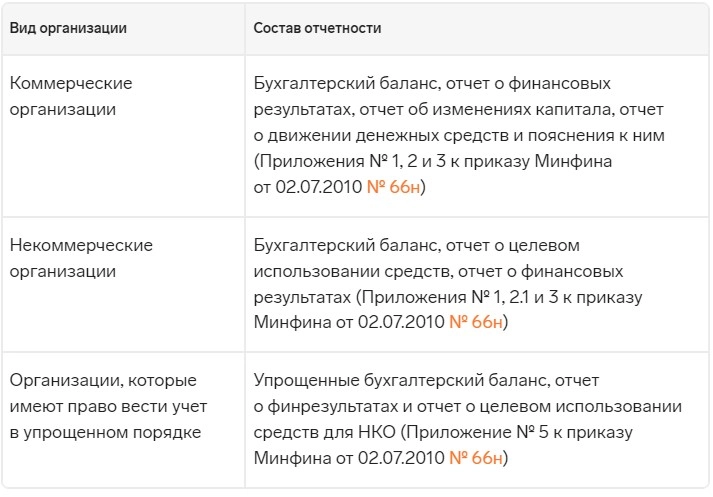This screenshot has height=497, width=713.
Task: Open the № 66н link in the Некоммерческие организации row
Action: tap(475, 324)
